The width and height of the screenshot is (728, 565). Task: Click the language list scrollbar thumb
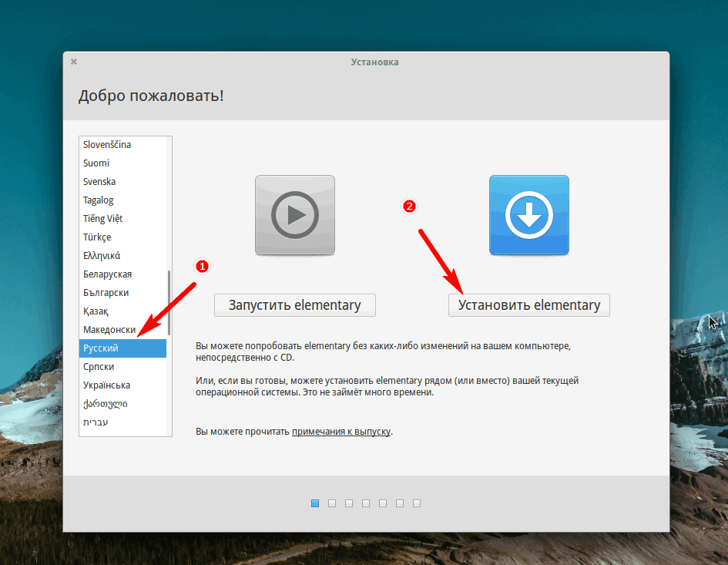pyautogui.click(x=169, y=303)
